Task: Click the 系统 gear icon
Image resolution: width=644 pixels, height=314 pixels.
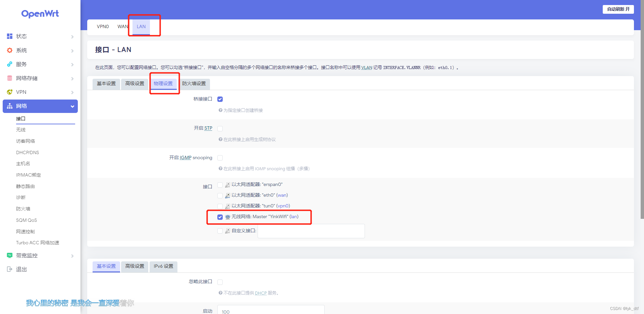Action: (x=9, y=50)
